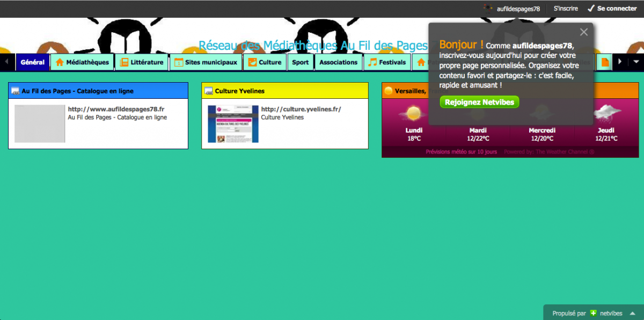The height and width of the screenshot is (320, 644).
Task: Click the aufildespages78 profile avatar icon
Action: [488, 8]
